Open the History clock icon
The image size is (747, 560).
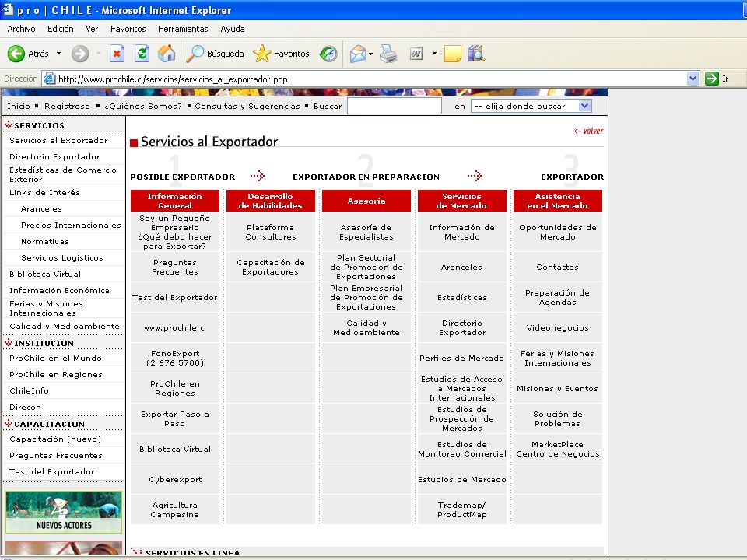(x=328, y=54)
